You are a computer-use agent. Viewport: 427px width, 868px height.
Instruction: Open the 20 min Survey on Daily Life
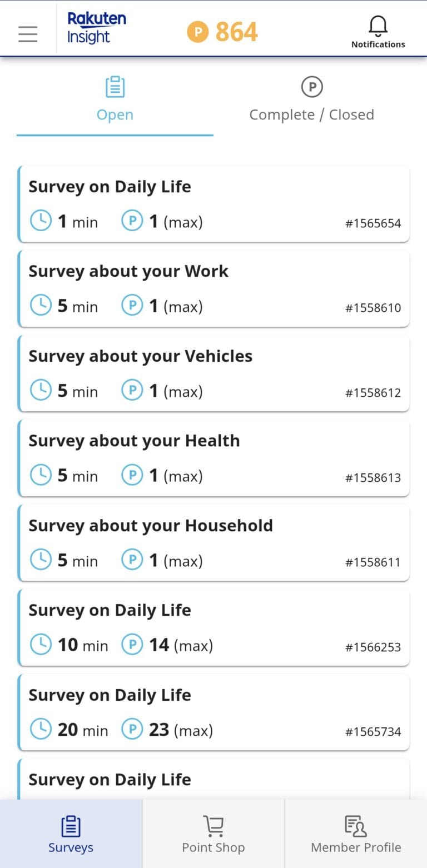pos(213,712)
